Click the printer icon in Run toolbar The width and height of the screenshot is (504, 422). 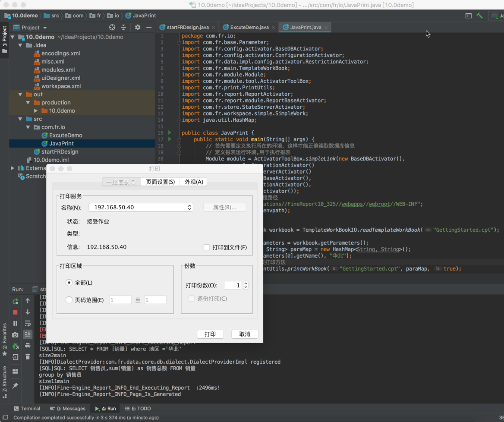coord(28,345)
